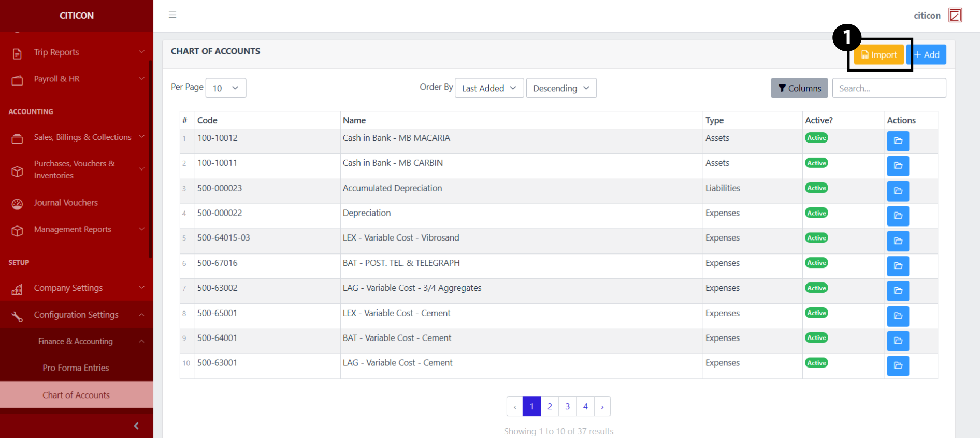Open Journal Vouchers in sidebar
The image size is (980, 438).
tap(66, 203)
